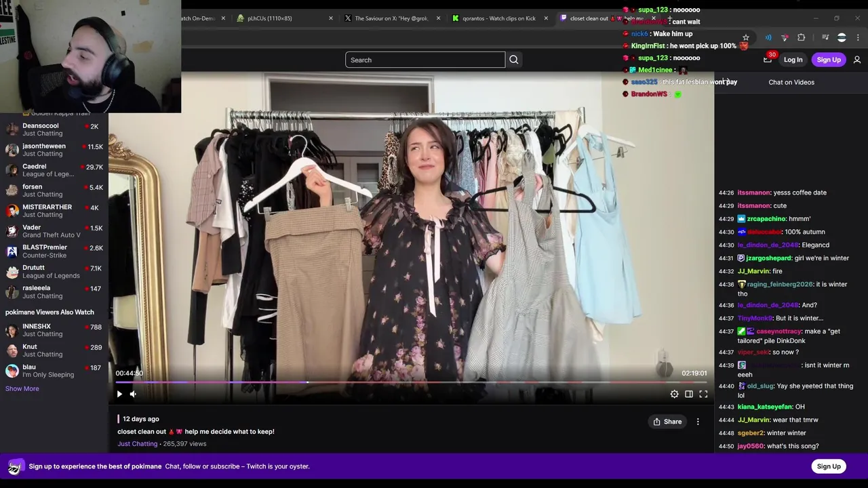
Task: Switch to the qorantos Kick clips tab
Action: [x=498, y=18]
